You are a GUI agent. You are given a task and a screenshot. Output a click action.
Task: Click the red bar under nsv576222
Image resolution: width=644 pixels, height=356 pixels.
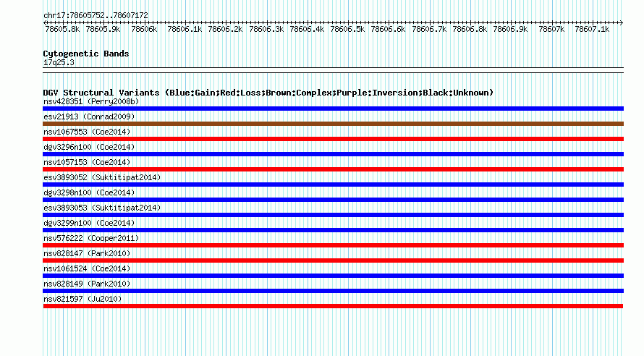click(333, 245)
